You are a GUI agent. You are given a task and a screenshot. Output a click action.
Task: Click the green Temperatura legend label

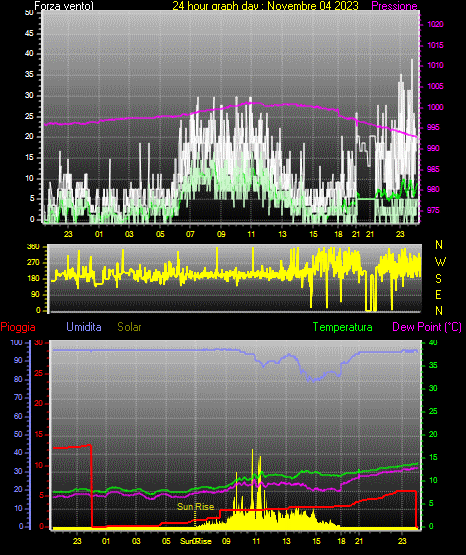343,327
